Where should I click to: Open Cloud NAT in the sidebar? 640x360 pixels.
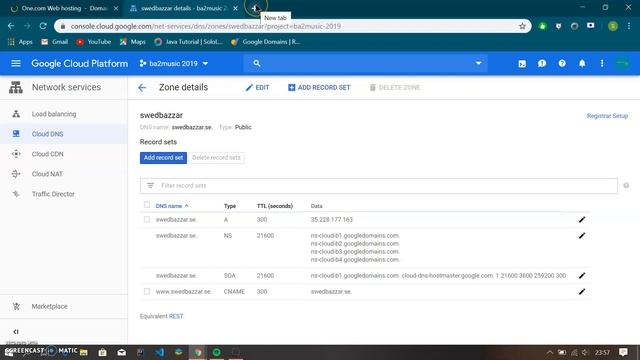click(x=47, y=174)
